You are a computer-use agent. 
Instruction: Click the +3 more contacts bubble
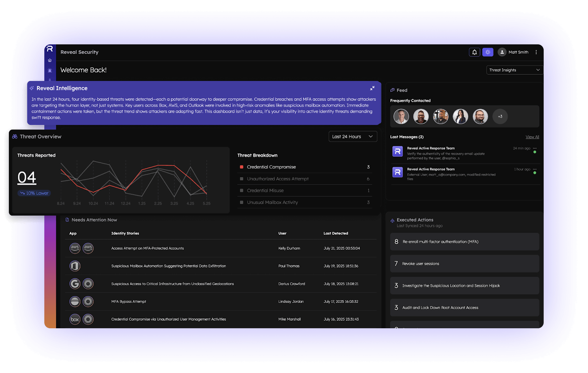[500, 116]
